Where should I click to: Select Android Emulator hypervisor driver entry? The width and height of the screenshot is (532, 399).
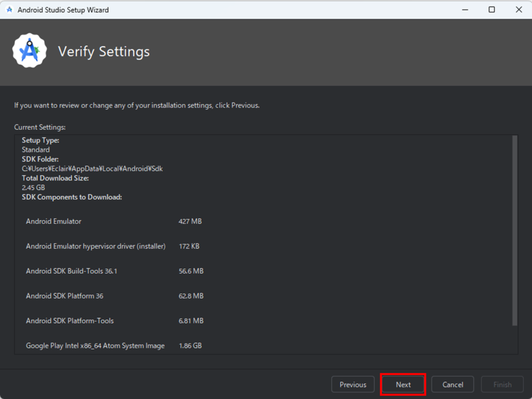coord(96,246)
